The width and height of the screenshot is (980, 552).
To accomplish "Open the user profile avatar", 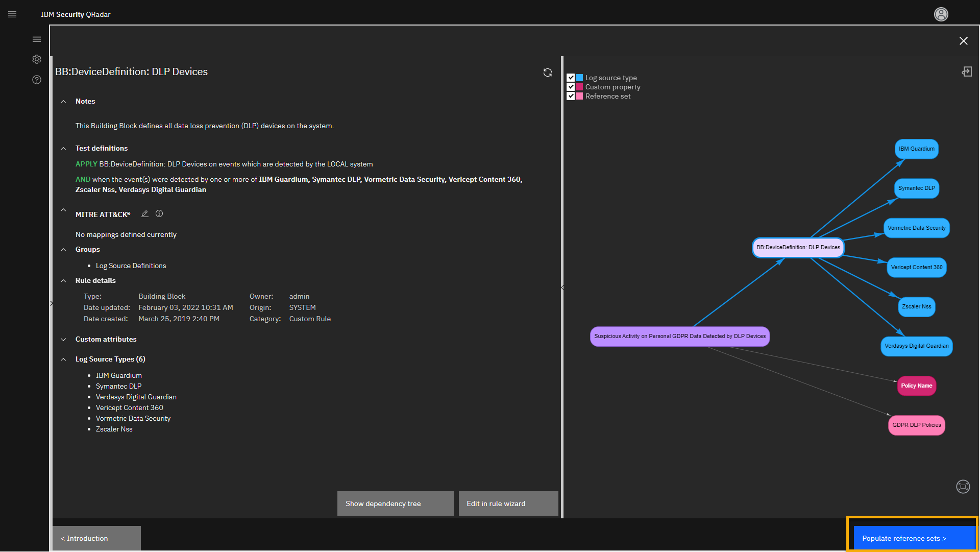I will click(941, 14).
